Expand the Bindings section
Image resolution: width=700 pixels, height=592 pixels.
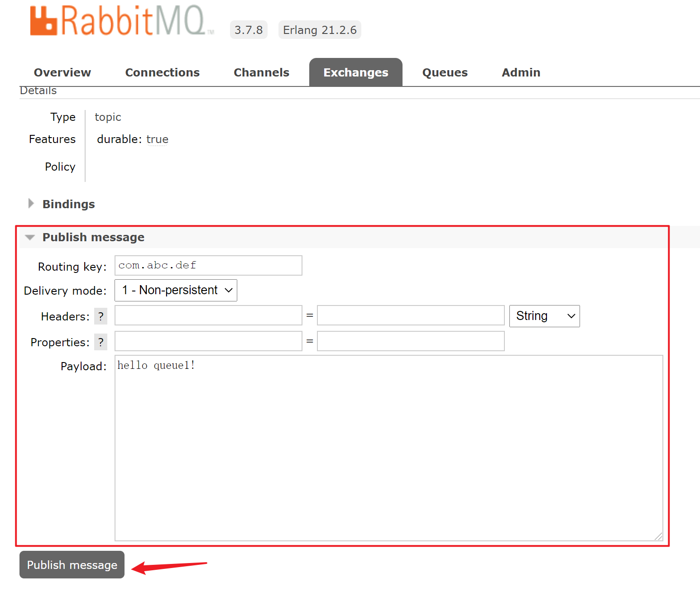(x=68, y=204)
